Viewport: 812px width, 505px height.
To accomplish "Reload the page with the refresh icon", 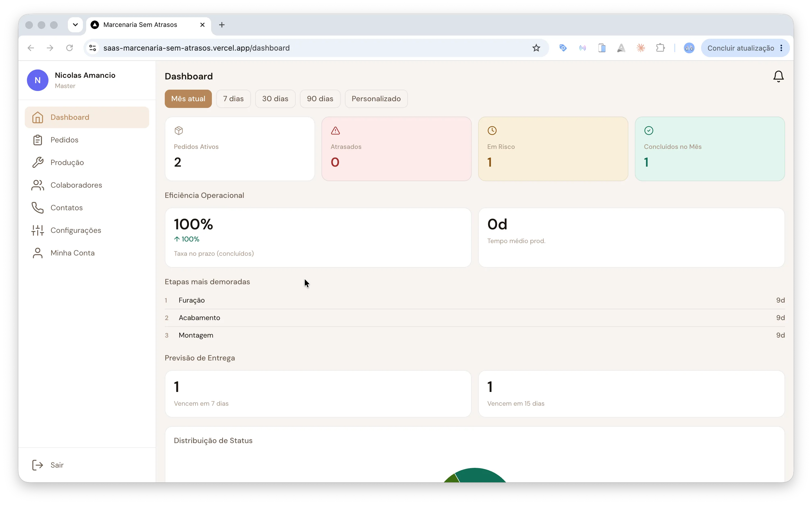I will [69, 48].
